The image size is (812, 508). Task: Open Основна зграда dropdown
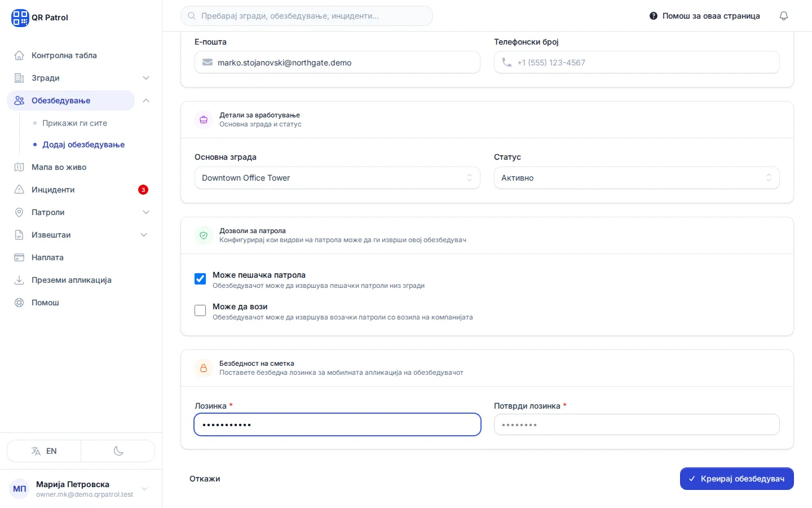(x=337, y=178)
